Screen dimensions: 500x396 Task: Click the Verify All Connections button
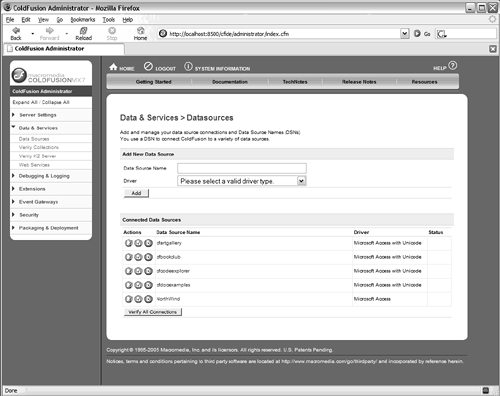[153, 312]
